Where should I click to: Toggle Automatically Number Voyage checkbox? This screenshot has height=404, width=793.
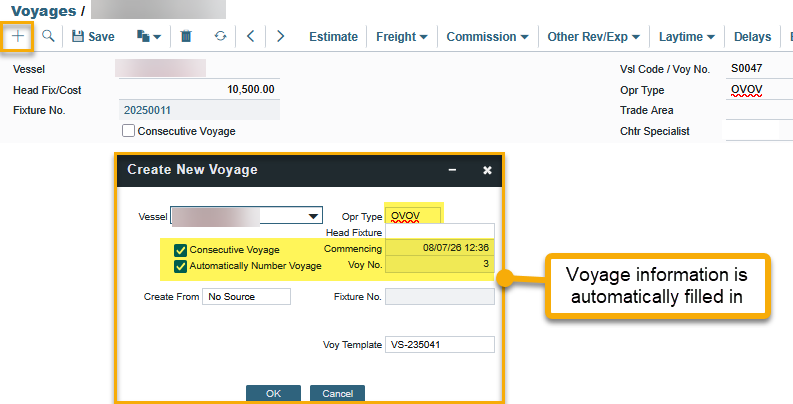(x=180, y=266)
